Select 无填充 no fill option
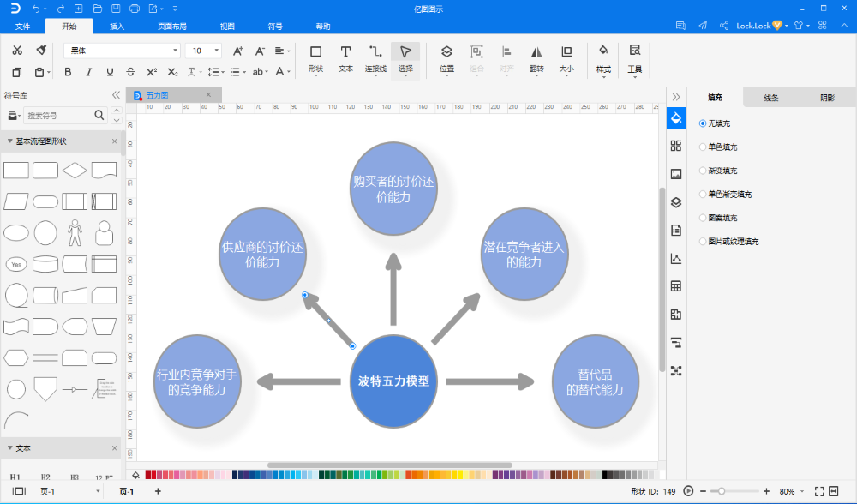The height and width of the screenshot is (504, 857). click(x=715, y=123)
